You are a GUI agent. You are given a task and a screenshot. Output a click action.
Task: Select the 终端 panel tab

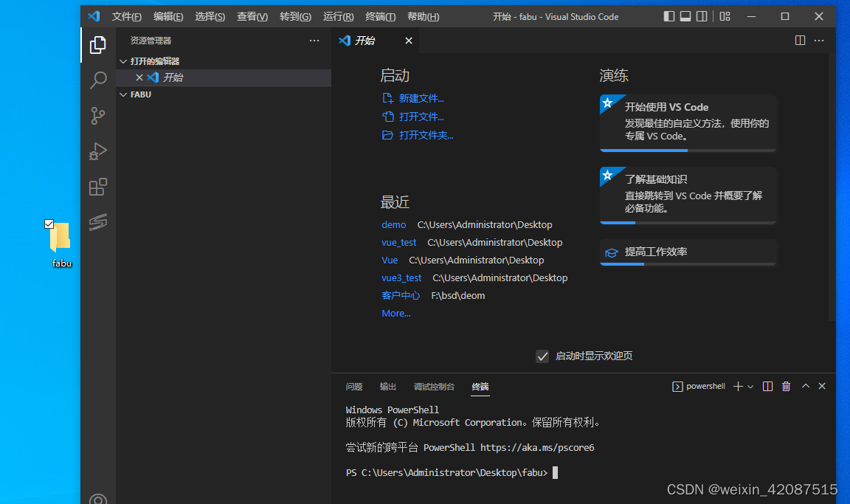point(480,387)
